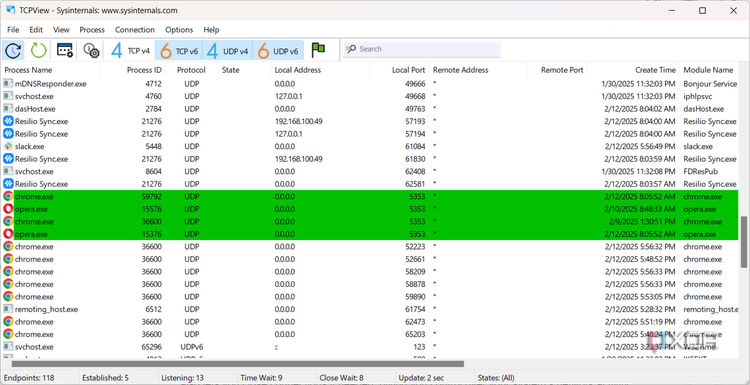Sort by Local Address column header

click(298, 70)
